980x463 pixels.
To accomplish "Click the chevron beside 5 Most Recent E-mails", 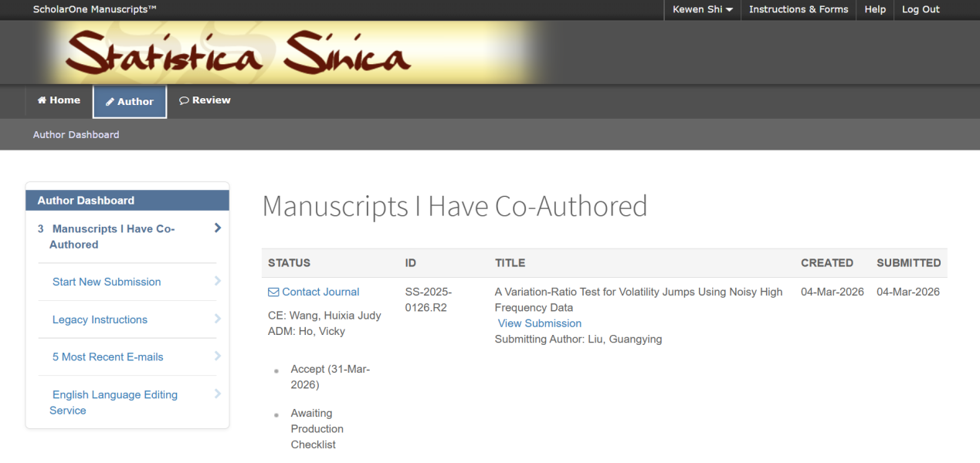I will point(218,357).
